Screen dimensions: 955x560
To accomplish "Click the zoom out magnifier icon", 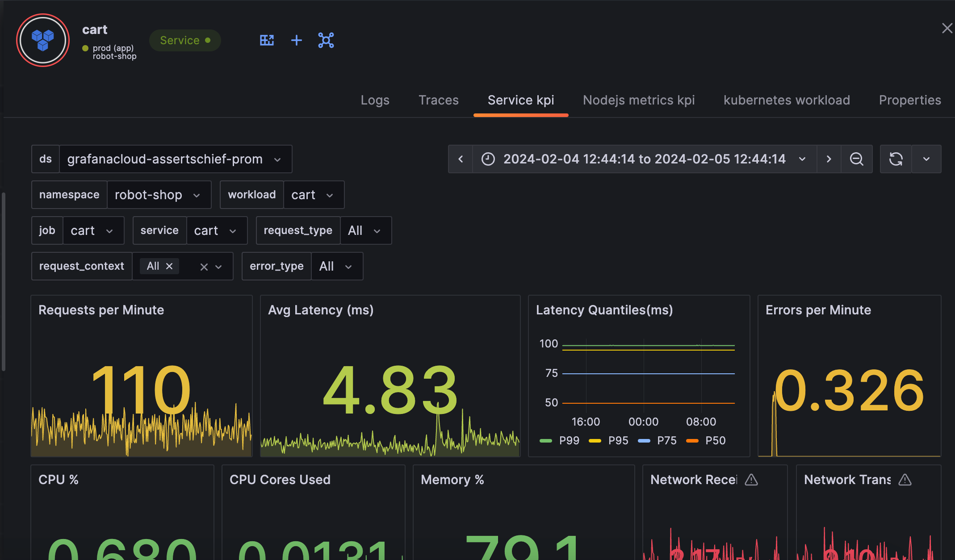I will pos(857,159).
